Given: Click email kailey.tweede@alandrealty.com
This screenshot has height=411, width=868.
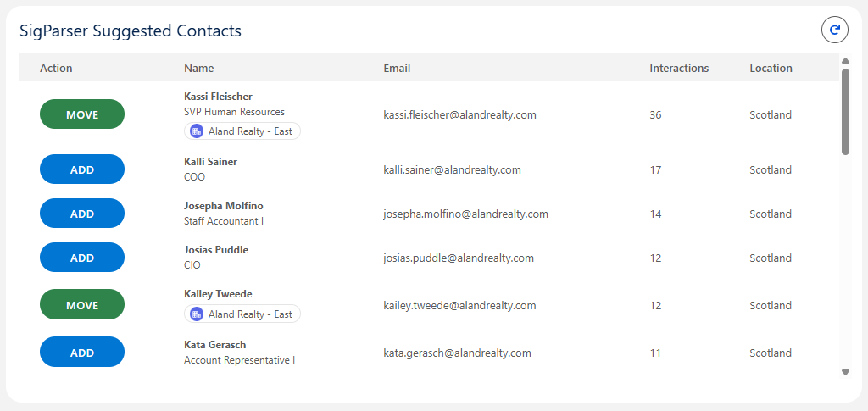Looking at the screenshot, I should [x=459, y=305].
